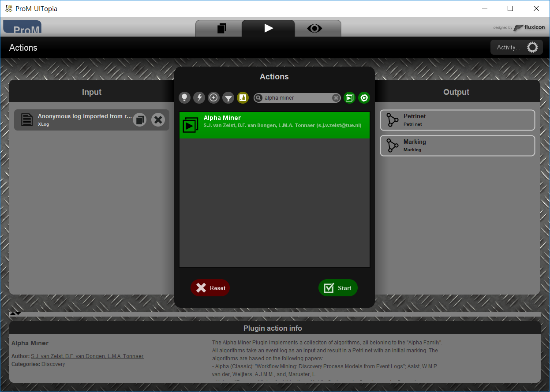Open the Workspace tab with documents icon
Viewport: 550px width, 392px height.
tap(222, 28)
